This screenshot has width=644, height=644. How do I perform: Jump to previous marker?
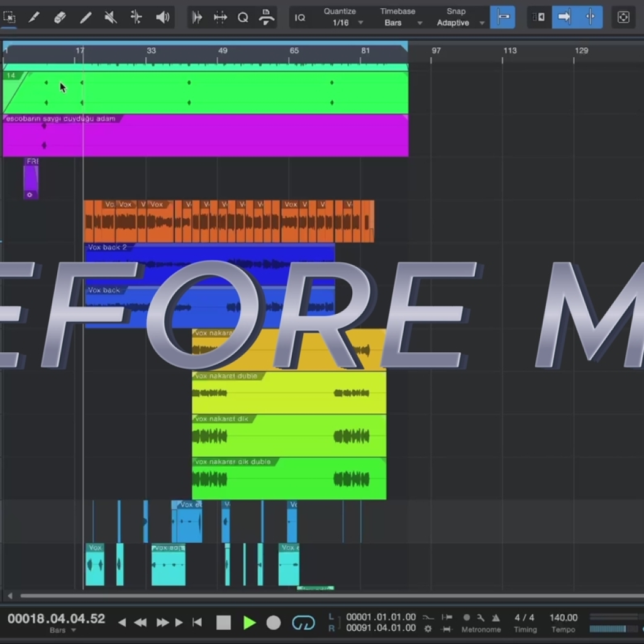[x=121, y=623]
